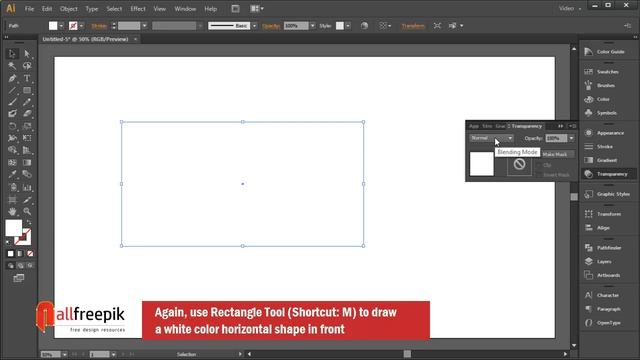Open the Swatches panel icon
640x360 pixels.
coord(588,72)
